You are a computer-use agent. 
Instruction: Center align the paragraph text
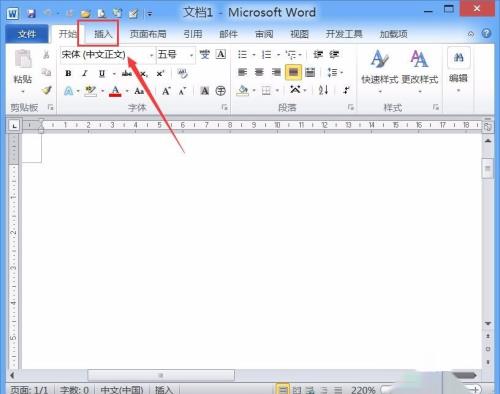[259, 72]
